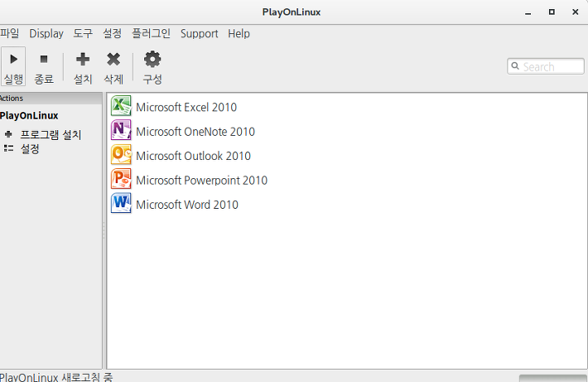588x382 pixels.
Task: Select the Microsoft Powerpoint 2010 icon
Action: pyautogui.click(x=121, y=179)
